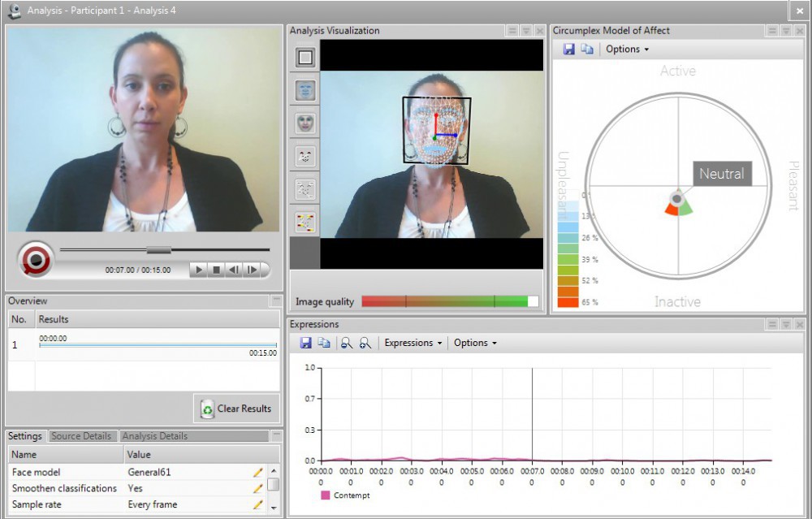Select the bounding box visualization icon
Viewport: 812px width, 519px height.
pos(304,57)
